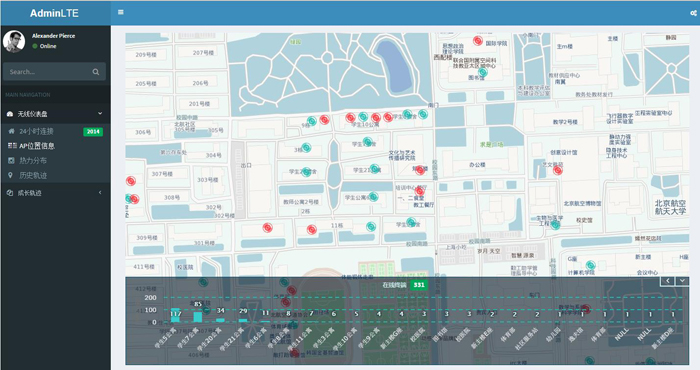This screenshot has height=370, width=700.
Task: Expand the 成长轨迹 menu arrow
Action: [x=100, y=193]
